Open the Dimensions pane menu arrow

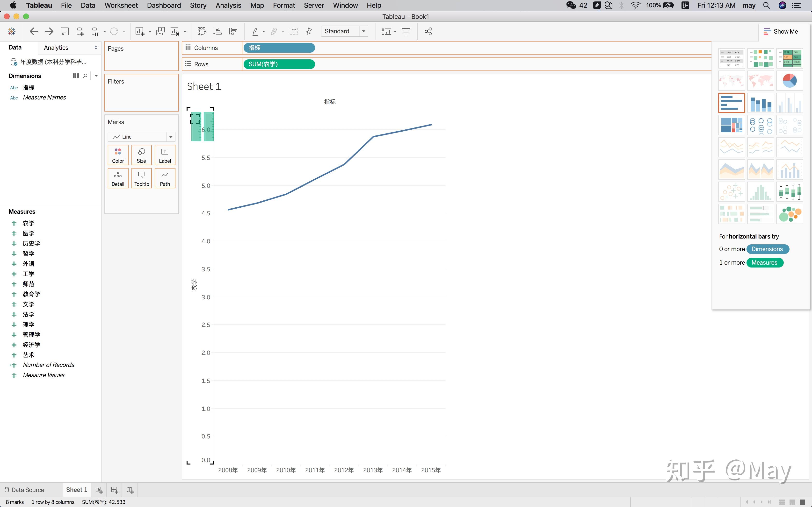[96, 76]
